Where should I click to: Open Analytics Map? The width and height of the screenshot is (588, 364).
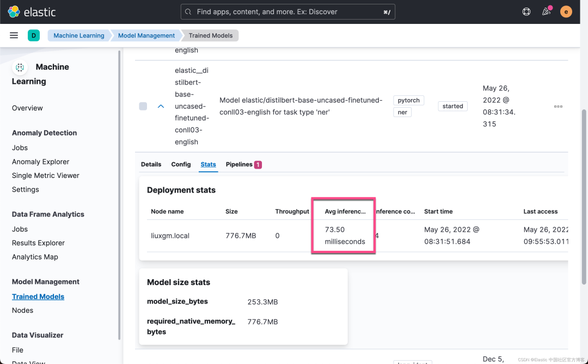[35, 257]
